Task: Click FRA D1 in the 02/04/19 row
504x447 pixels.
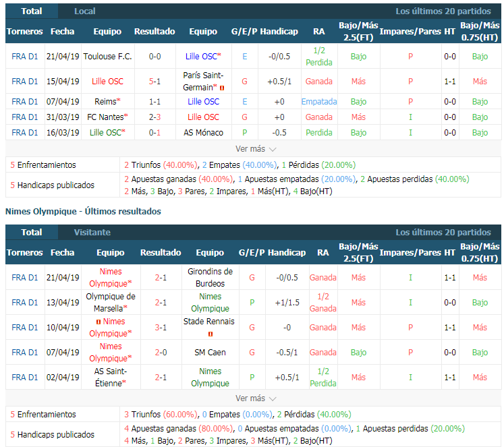Action: (x=25, y=378)
